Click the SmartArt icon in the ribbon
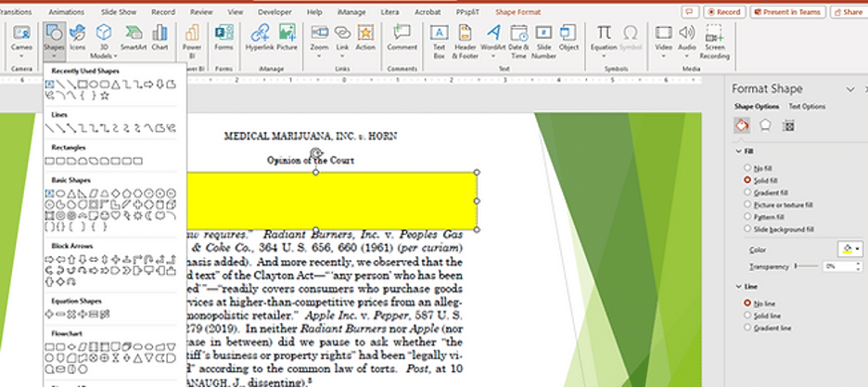Viewport: 868px width, 388px height. pos(134,37)
